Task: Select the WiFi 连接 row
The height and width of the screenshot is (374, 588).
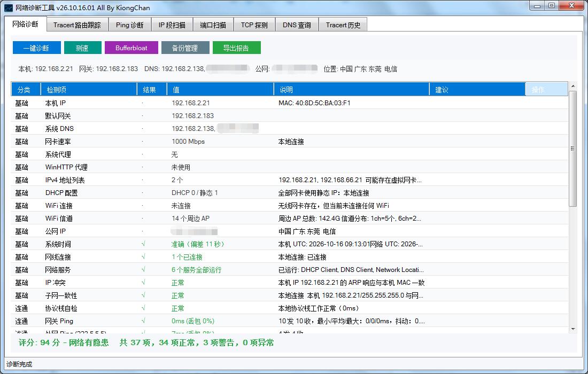Action: (290, 206)
